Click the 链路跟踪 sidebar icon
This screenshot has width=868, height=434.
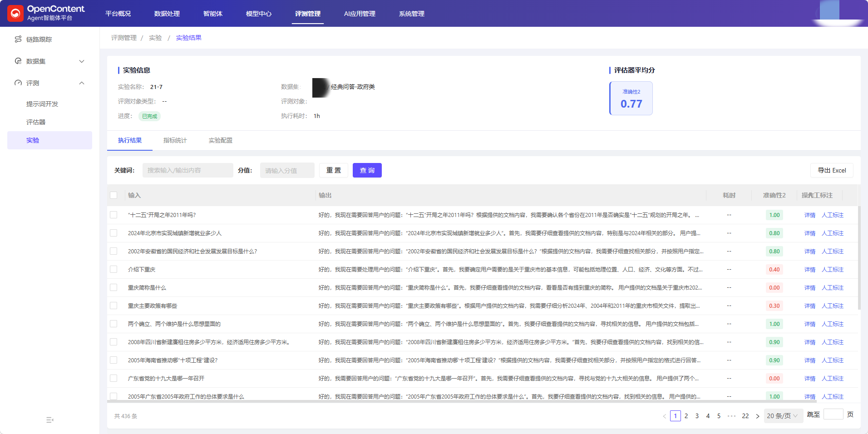[18, 39]
